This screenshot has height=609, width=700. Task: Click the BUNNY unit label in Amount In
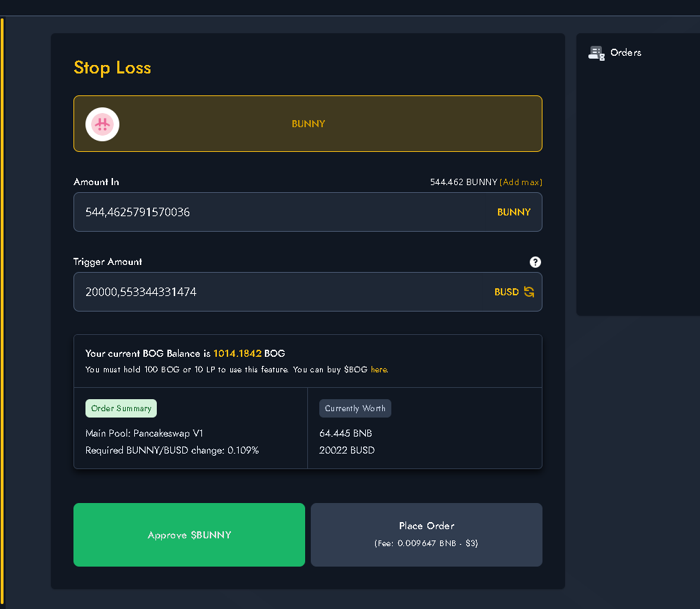pos(514,212)
